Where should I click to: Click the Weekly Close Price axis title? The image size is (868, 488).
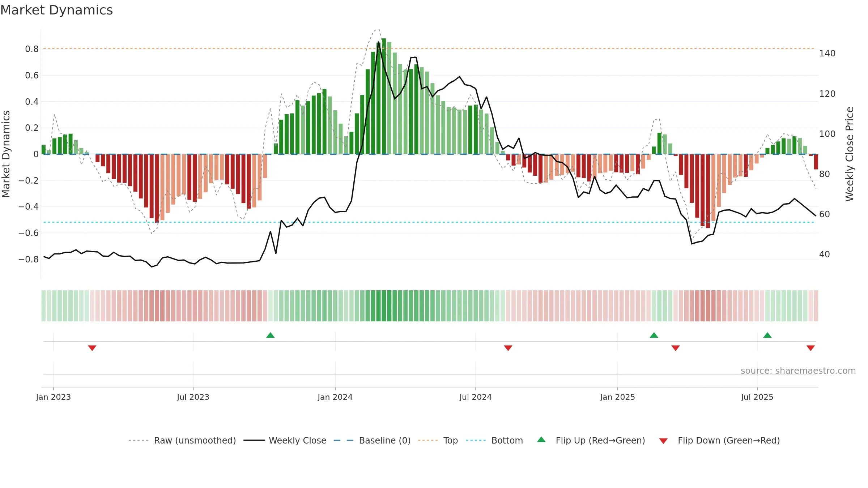[850, 154]
